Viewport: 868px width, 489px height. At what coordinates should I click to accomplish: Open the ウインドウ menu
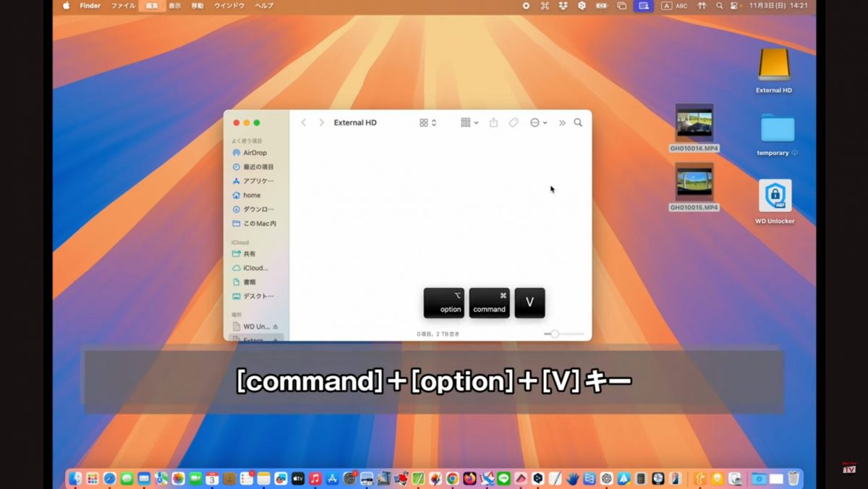click(x=229, y=6)
